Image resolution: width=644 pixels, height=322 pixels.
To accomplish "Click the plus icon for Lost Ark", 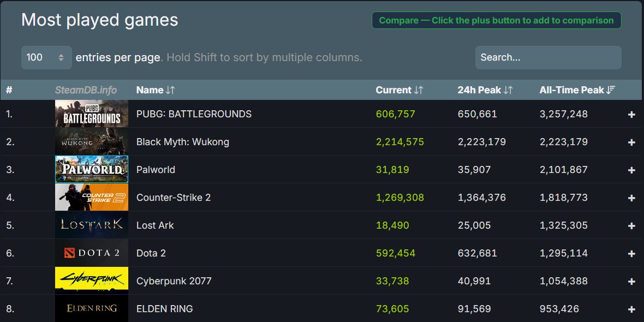I will (631, 225).
